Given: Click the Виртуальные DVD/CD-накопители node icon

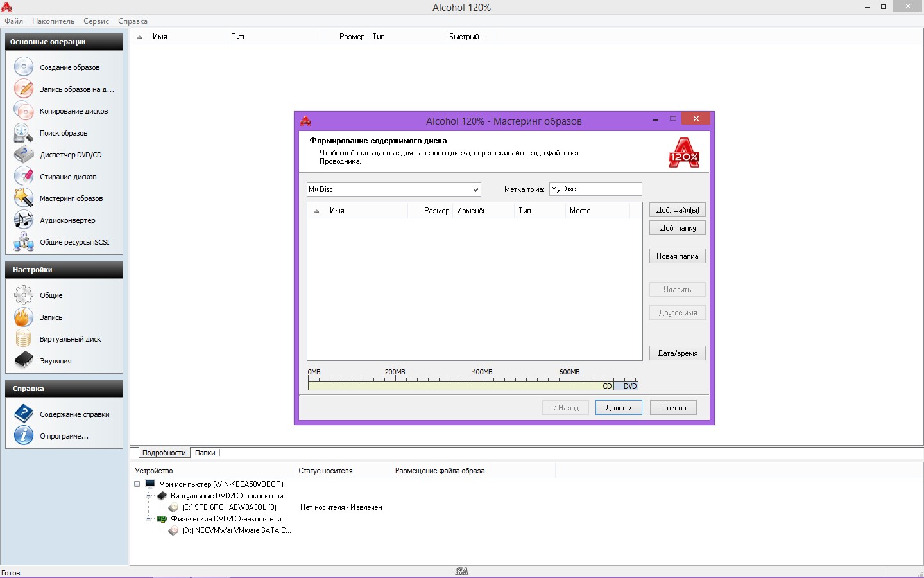Looking at the screenshot, I should point(162,495).
